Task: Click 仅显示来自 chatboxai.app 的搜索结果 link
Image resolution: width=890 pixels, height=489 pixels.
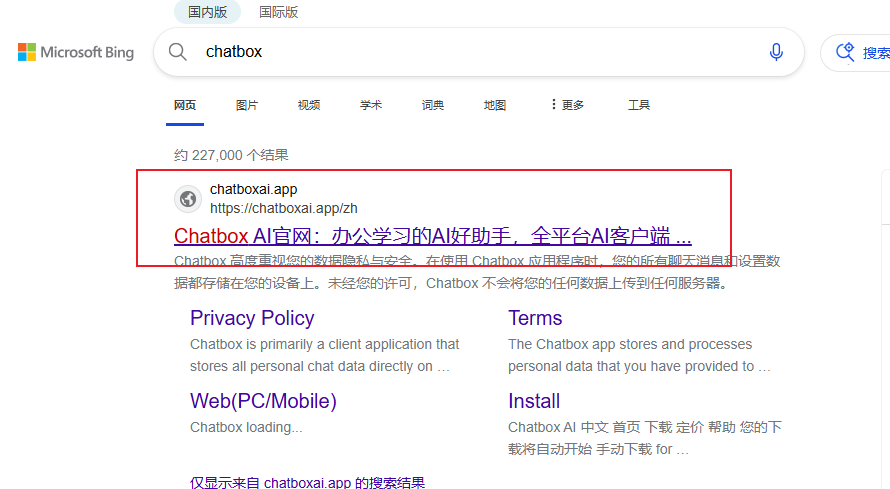Action: pyautogui.click(x=307, y=483)
